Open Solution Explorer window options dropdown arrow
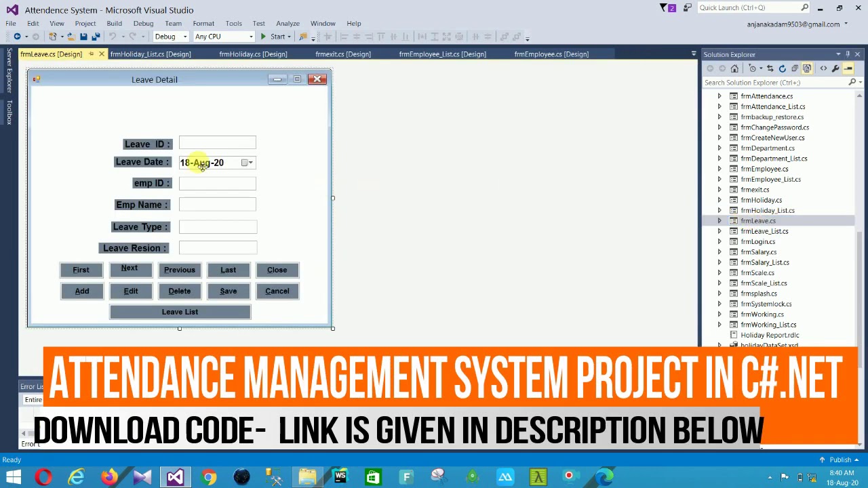Image resolution: width=868 pixels, height=488 pixels. click(x=838, y=54)
